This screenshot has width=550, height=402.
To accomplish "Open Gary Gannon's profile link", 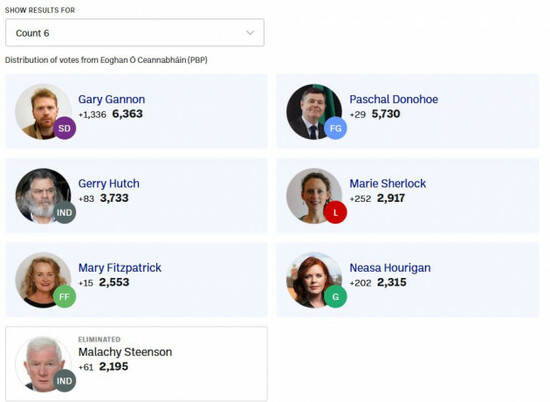I will [112, 99].
